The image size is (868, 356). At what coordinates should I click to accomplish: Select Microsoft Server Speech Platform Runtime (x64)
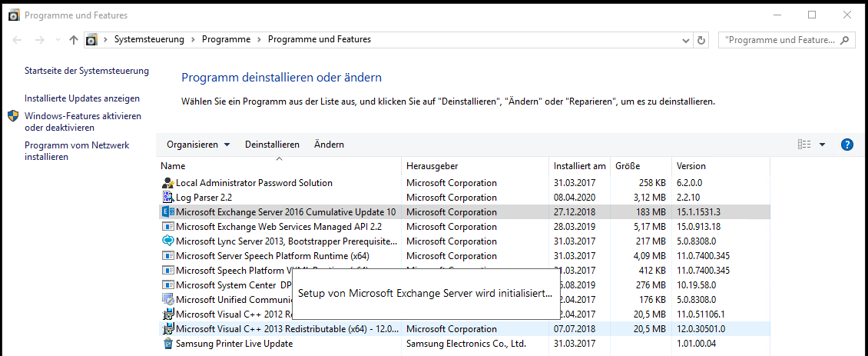464,255
